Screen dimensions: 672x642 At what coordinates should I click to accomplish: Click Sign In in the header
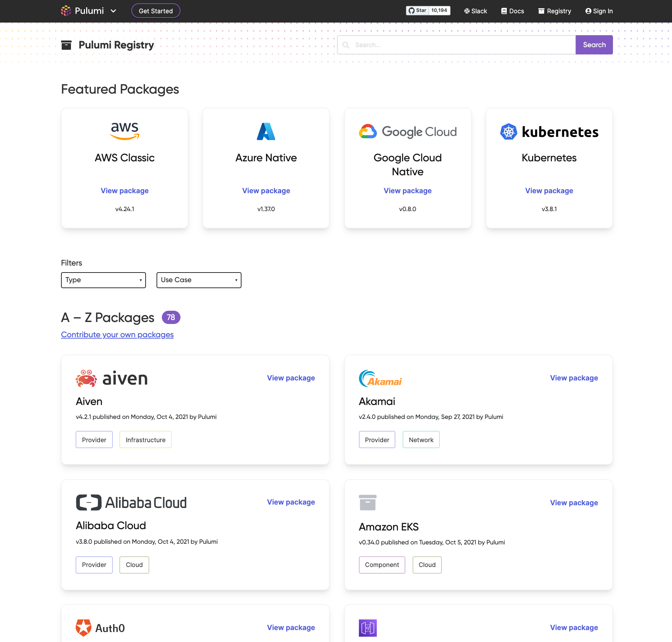tap(599, 11)
